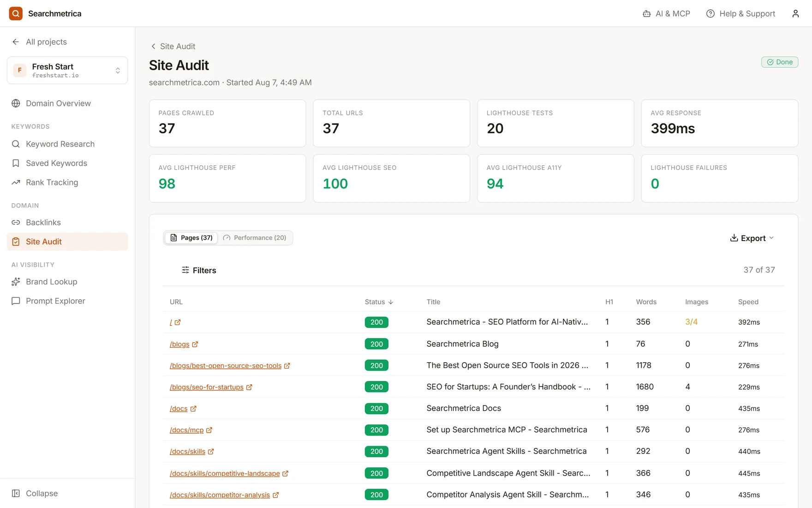Collapse the sidebar

coord(35,493)
